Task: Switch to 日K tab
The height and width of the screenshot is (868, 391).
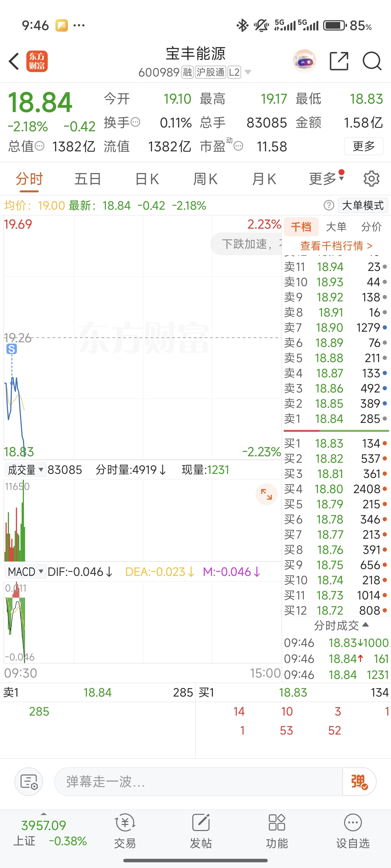Action: (147, 178)
